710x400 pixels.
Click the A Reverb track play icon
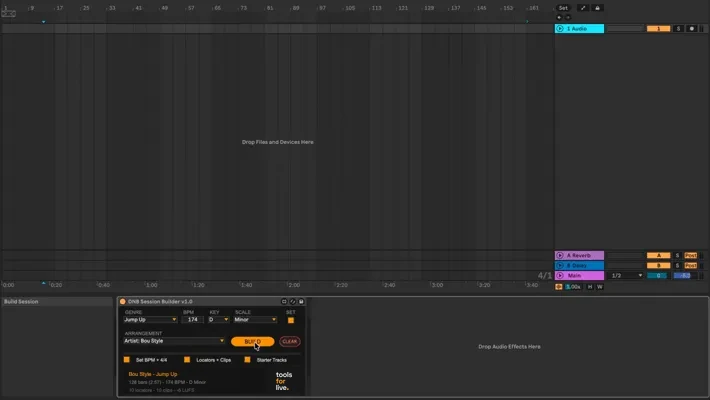pyautogui.click(x=560, y=255)
